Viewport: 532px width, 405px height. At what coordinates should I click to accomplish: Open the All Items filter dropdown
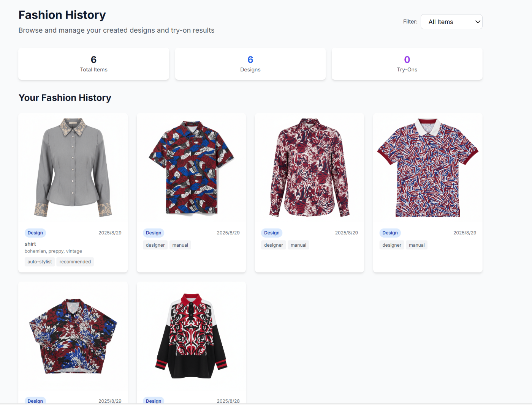pos(451,22)
